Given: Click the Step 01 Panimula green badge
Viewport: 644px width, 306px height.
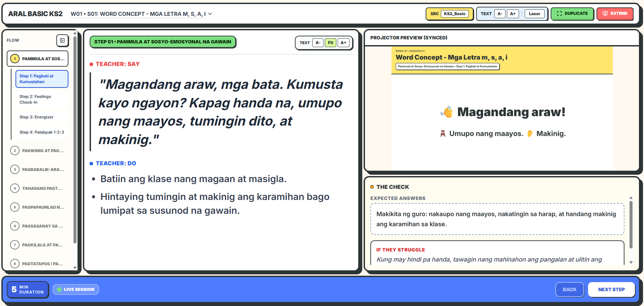Looking at the screenshot, I should (163, 42).
